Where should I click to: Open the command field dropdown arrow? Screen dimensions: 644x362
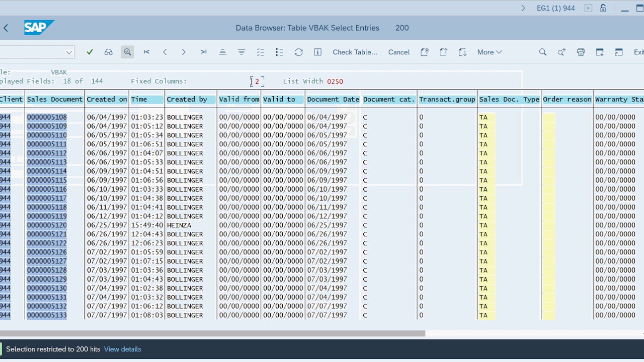[69, 52]
